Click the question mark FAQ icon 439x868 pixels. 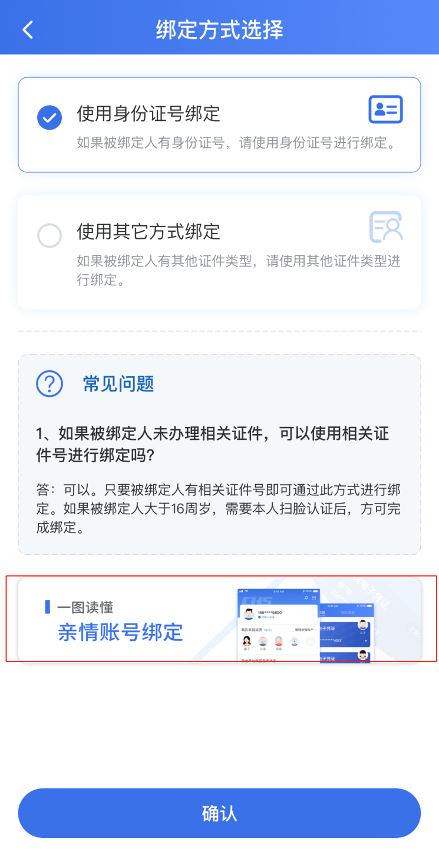(x=49, y=384)
